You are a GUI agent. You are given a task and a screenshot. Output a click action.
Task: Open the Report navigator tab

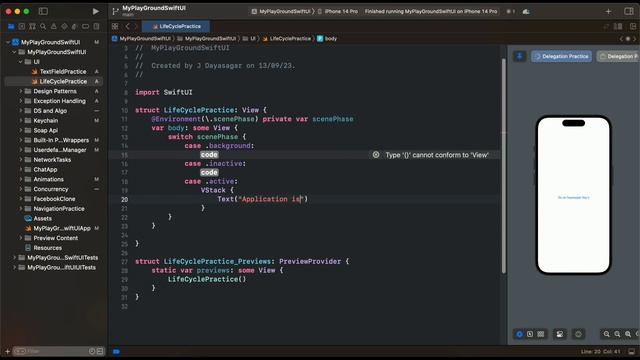tap(96, 27)
